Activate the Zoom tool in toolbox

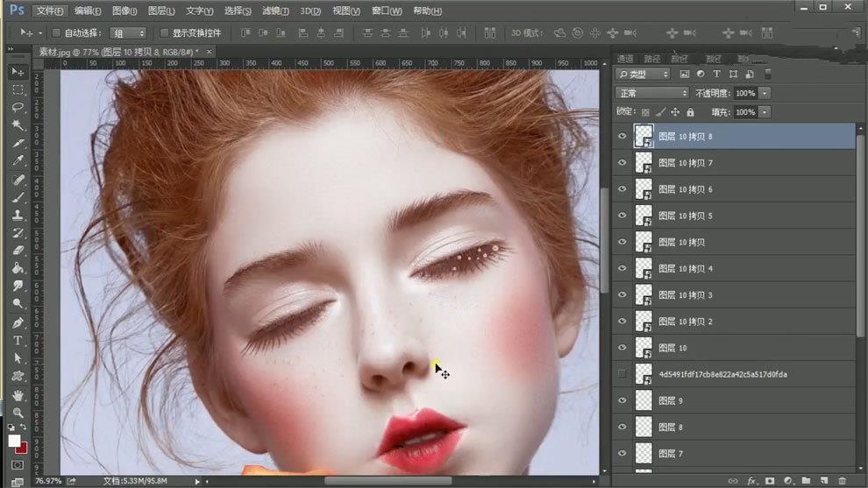18,413
